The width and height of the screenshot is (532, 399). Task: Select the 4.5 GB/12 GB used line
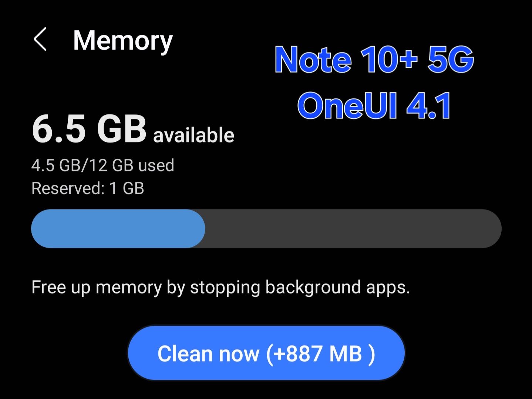102,165
